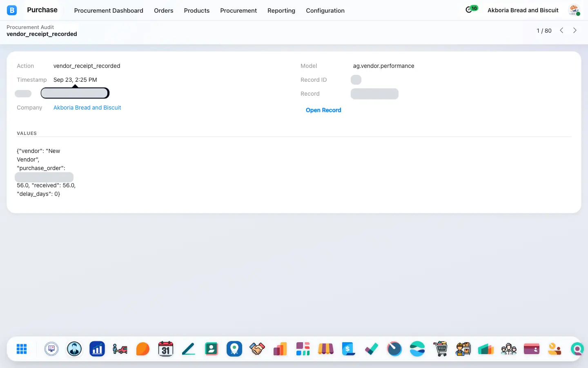
Task: Open activities clock icon with badge 10
Action: (x=471, y=9)
